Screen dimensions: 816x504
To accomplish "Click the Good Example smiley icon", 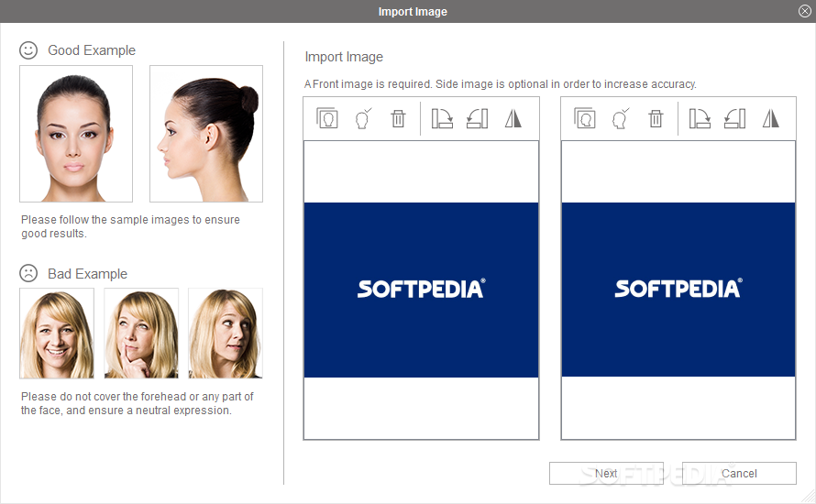I will coord(28,50).
